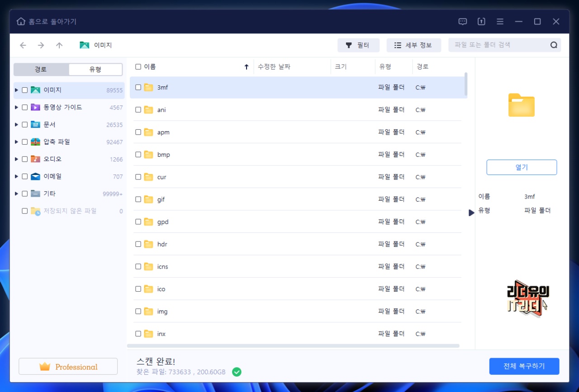
Task: Sort by 크기 column header
Action: (x=341, y=67)
